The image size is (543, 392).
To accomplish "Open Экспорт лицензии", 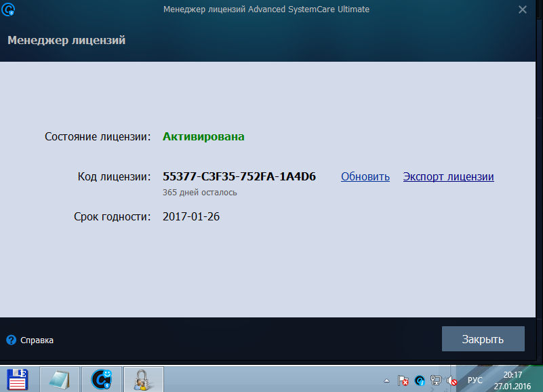I will coord(448,176).
